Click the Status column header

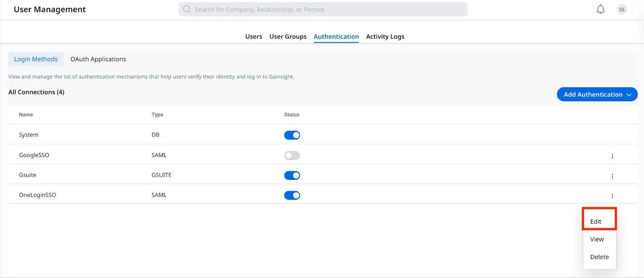point(292,115)
